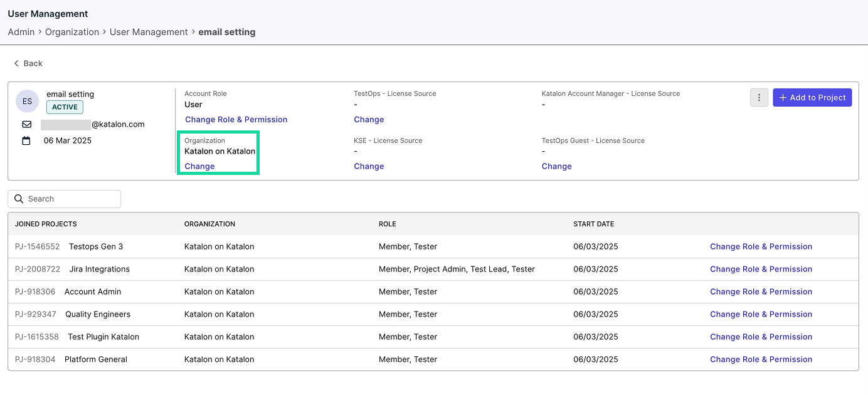Image resolution: width=868 pixels, height=395 pixels.
Task: Click Change under KSE - License Source
Action: click(x=369, y=166)
